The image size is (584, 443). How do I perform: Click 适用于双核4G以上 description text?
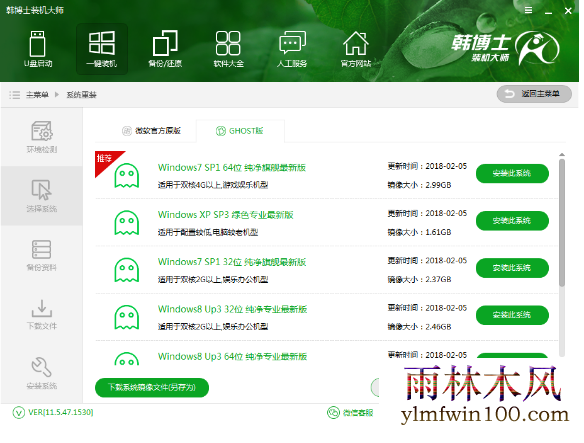[x=213, y=185]
